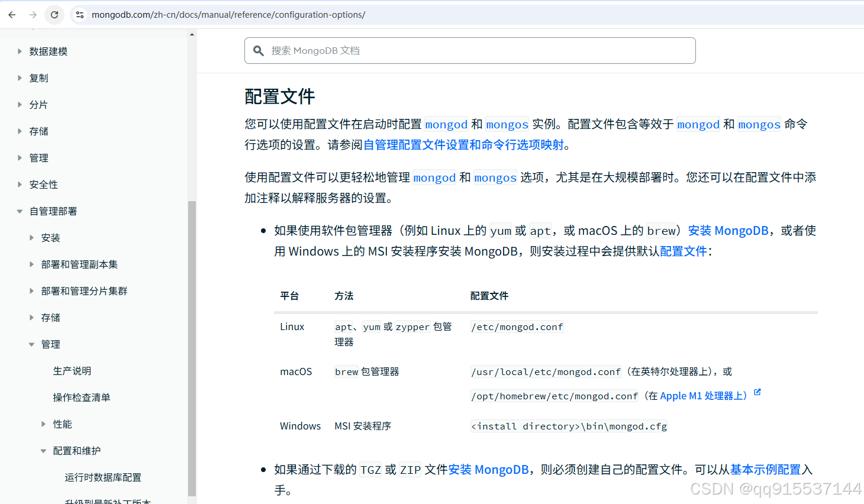This screenshot has height=504, width=864.
Task: Expand the 部署和管理分片集群 arrow
Action: point(31,291)
